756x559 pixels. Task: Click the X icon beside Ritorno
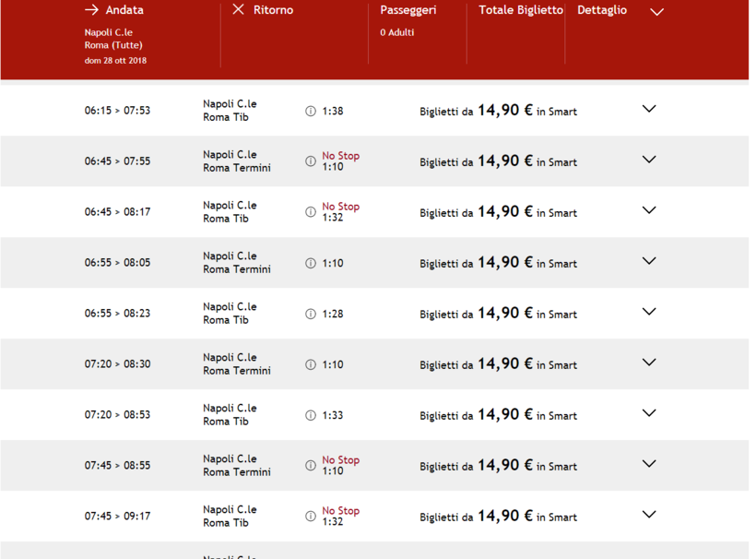(238, 10)
